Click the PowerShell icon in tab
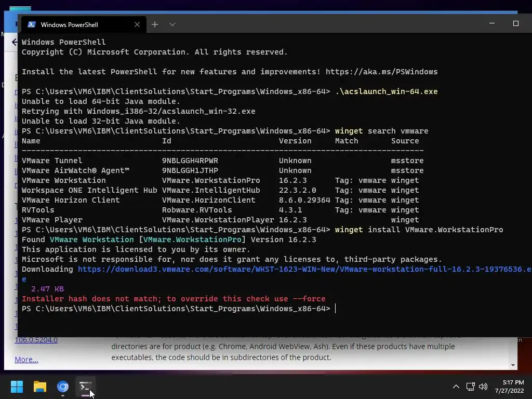532x399 pixels. coord(32,24)
